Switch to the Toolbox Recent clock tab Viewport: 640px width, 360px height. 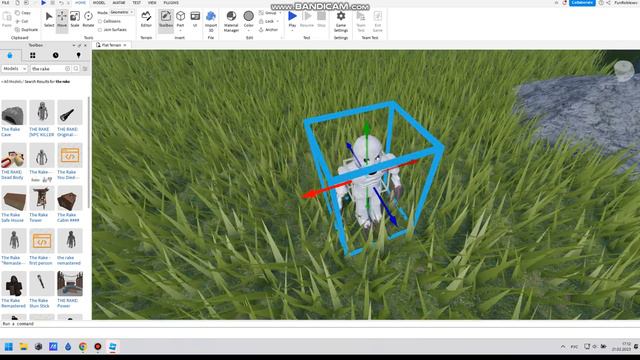[x=56, y=55]
